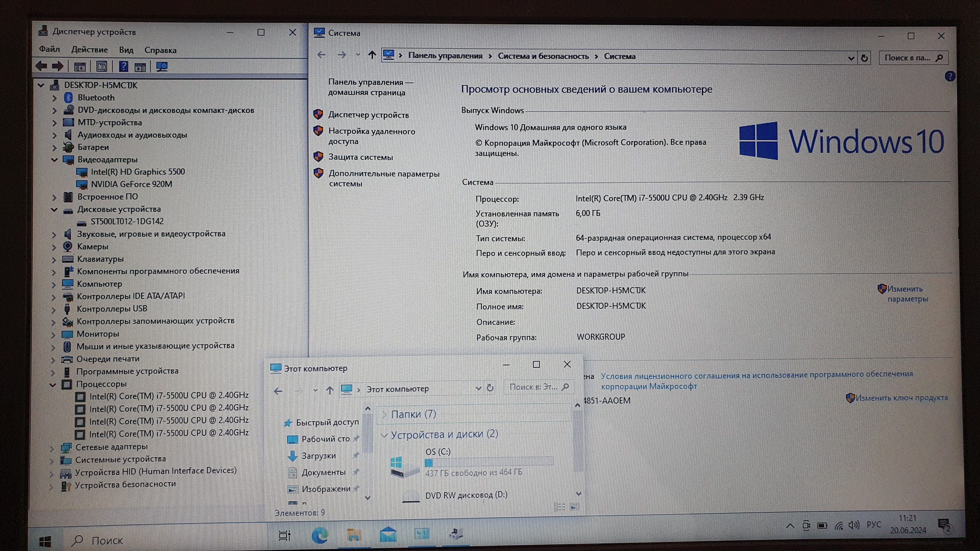Expand the Bluetooth device category
Viewport: 980px width, 551px height.
click(55, 98)
